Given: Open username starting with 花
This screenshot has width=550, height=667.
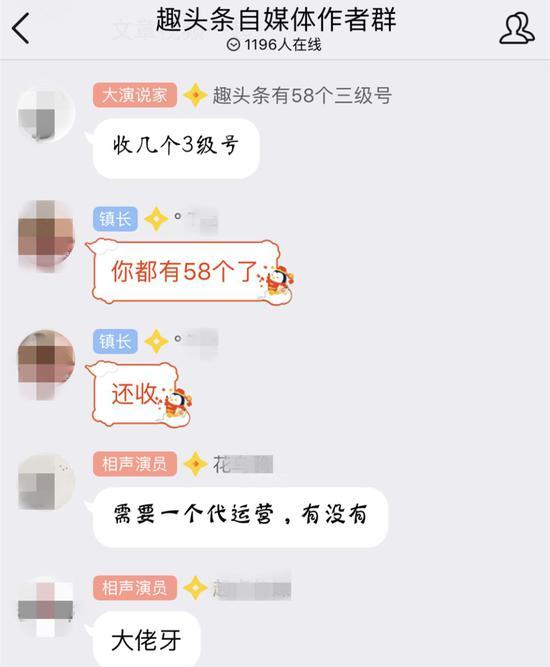Looking at the screenshot, I should pyautogui.click(x=242, y=464).
